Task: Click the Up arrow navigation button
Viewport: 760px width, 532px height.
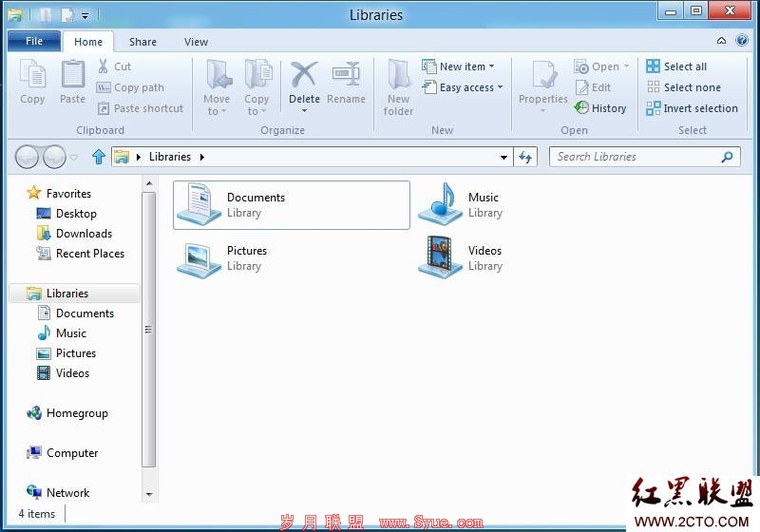Action: (99, 157)
